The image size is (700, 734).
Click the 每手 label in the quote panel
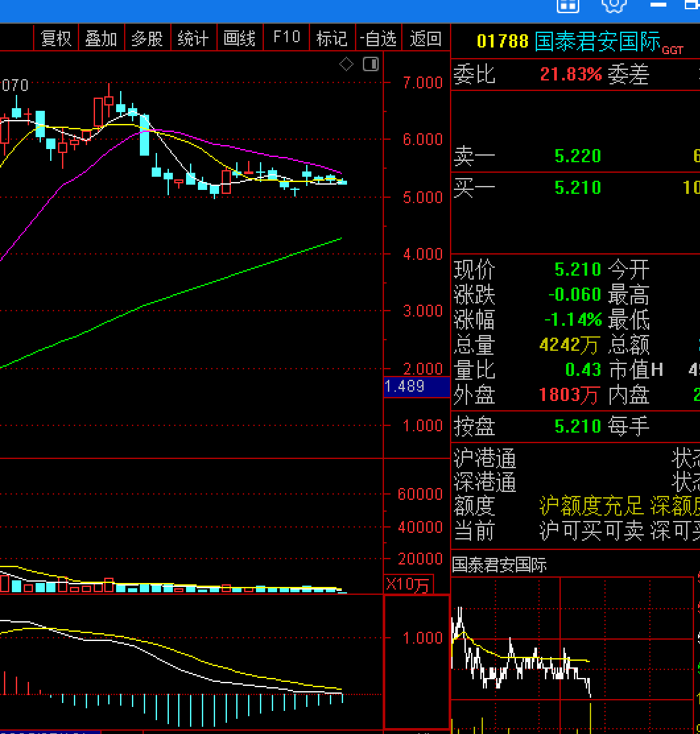pos(628,427)
